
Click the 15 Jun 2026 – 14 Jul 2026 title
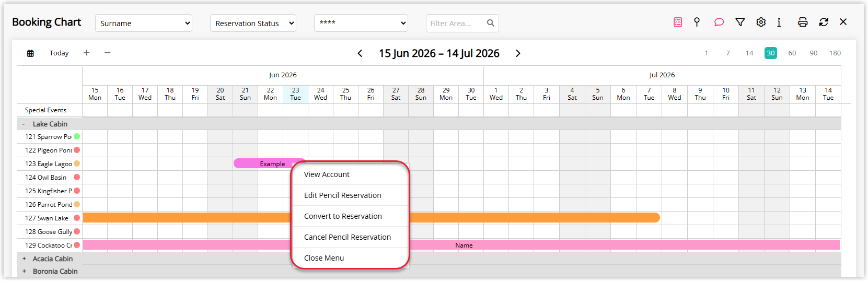(439, 53)
